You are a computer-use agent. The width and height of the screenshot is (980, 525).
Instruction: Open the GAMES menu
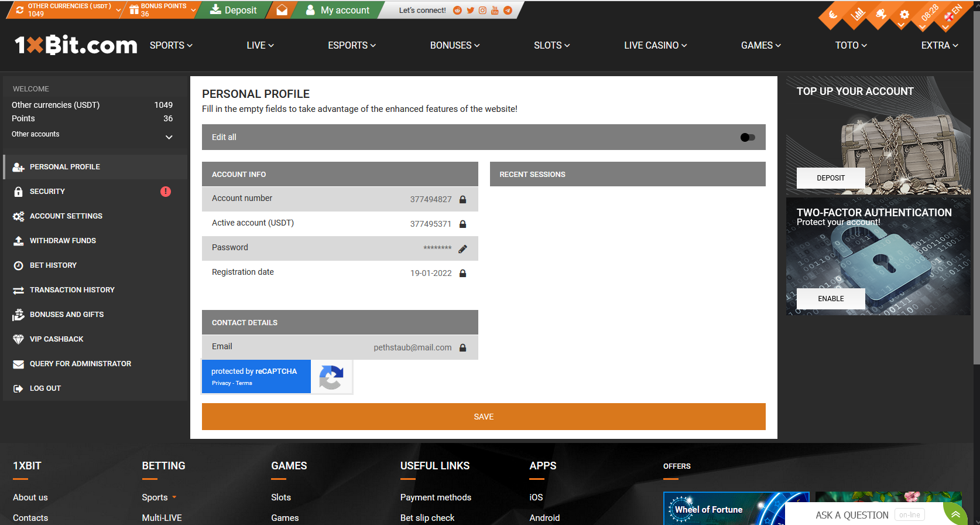click(761, 45)
